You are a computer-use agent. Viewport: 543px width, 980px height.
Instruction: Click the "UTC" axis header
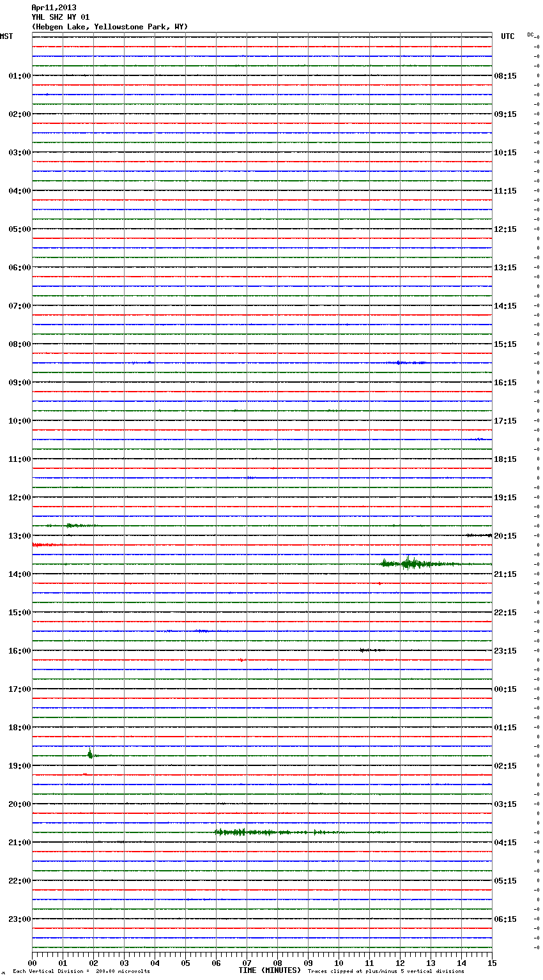pos(508,36)
